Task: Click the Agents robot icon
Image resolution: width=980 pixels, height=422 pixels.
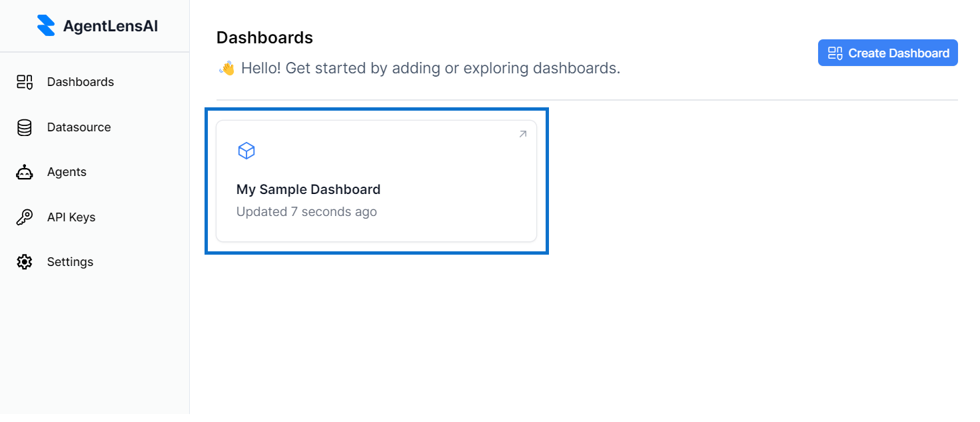Action: [25, 172]
